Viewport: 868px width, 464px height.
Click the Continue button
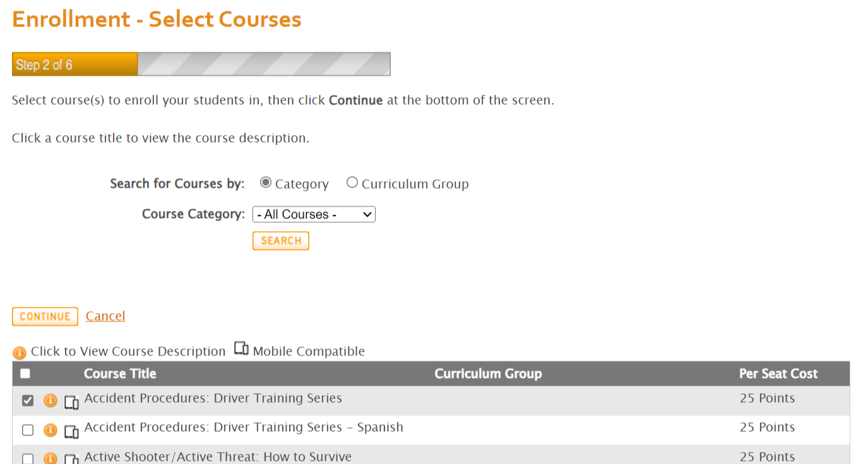(x=45, y=316)
